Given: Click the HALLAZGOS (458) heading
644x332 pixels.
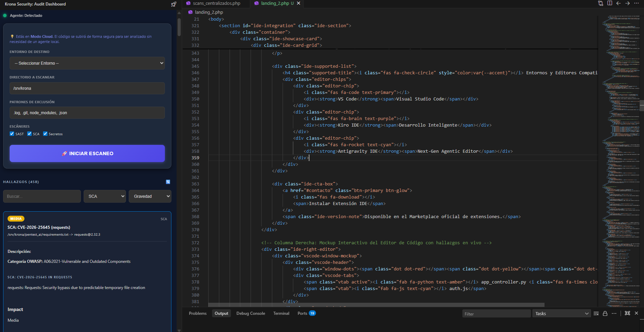Looking at the screenshot, I should click(x=21, y=182).
